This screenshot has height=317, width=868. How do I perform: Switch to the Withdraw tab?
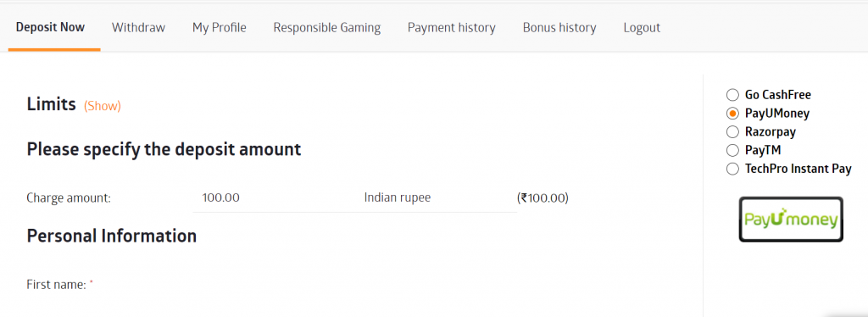click(138, 28)
